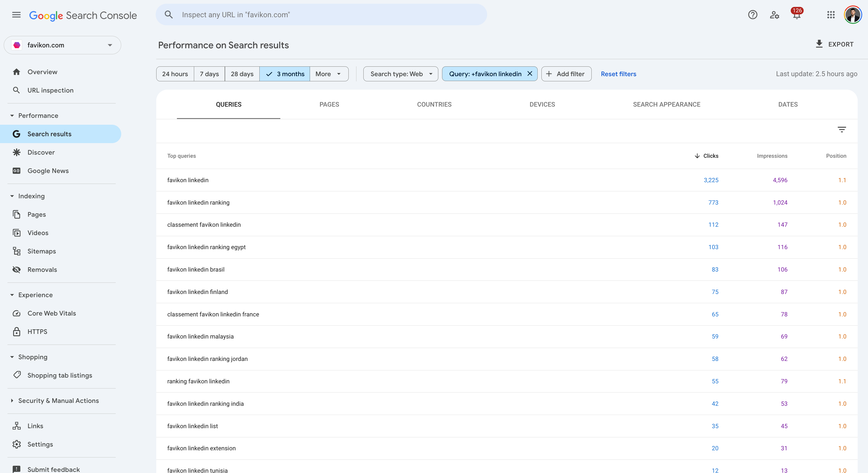Image resolution: width=868 pixels, height=473 pixels.
Task: Click the Search results G icon
Action: pos(16,134)
